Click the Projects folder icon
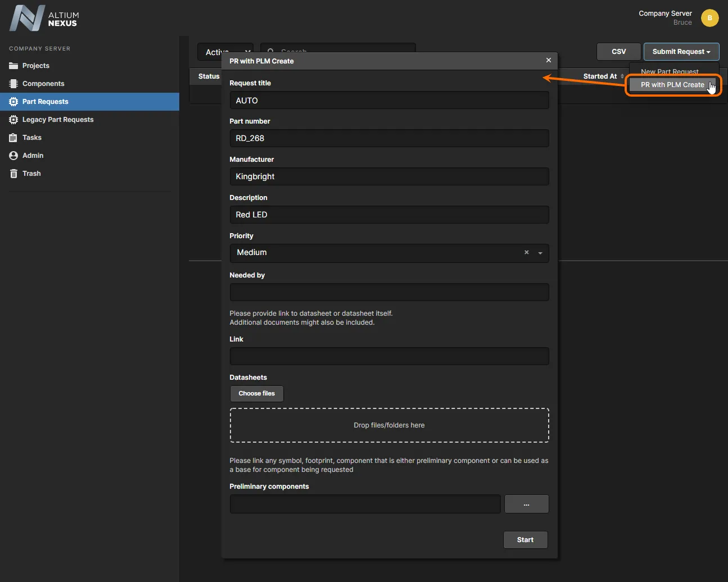 pos(13,66)
